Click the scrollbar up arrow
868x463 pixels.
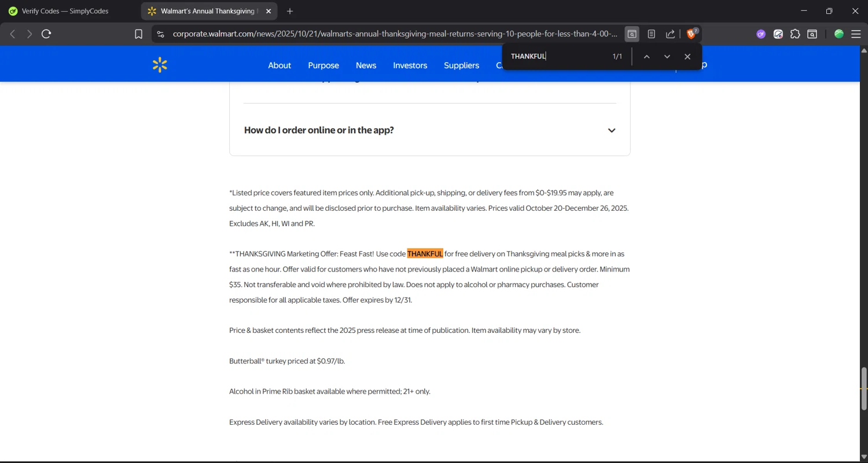coord(864,50)
